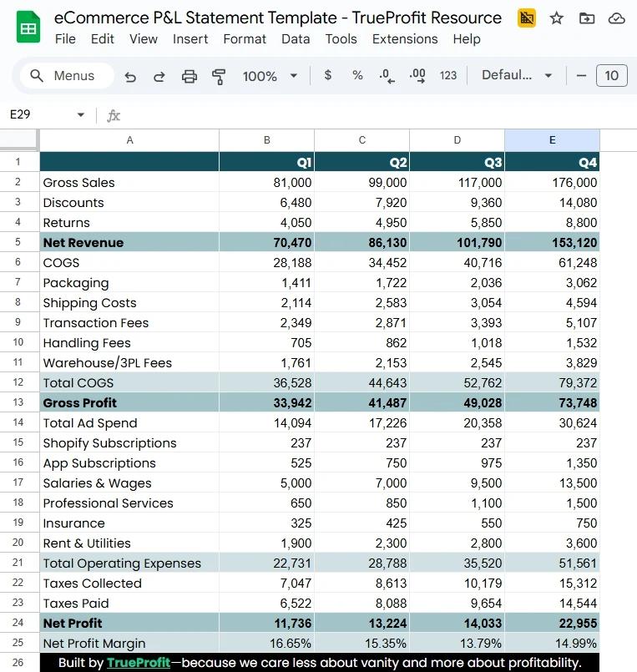Apply percent format to selection
The image size is (637, 672).
tap(357, 75)
